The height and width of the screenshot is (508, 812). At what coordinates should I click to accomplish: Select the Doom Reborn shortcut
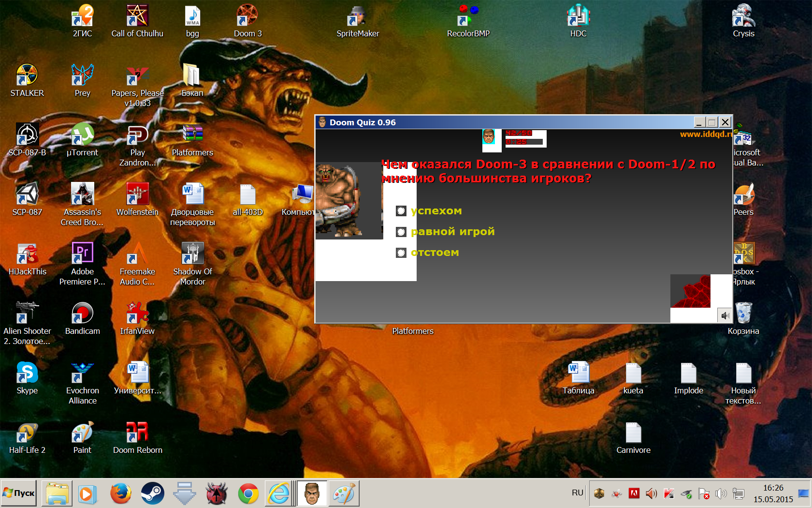pyautogui.click(x=137, y=438)
